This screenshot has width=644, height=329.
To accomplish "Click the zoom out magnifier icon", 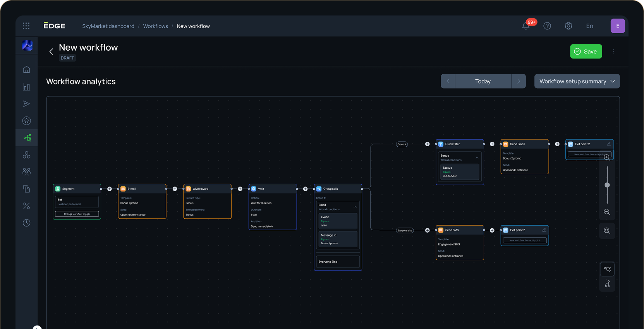I will click(607, 212).
